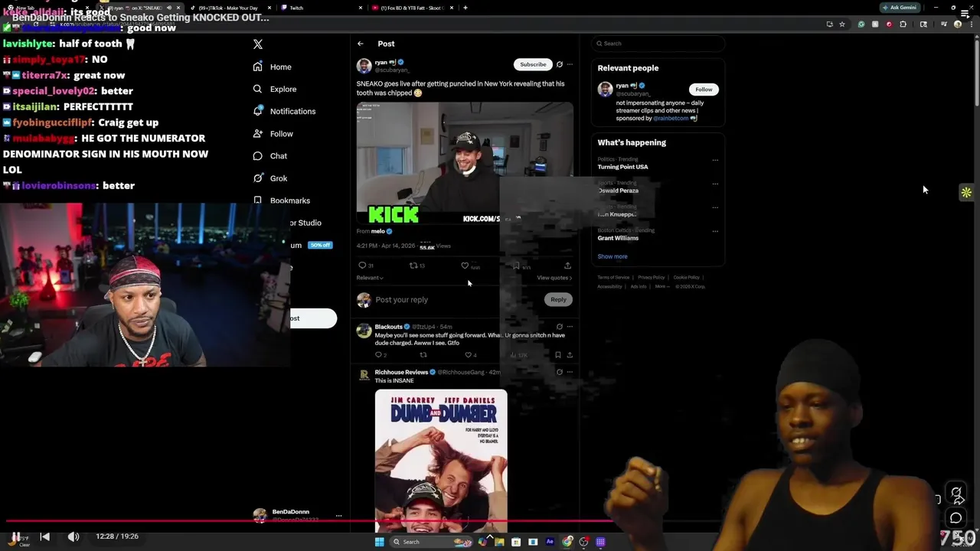This screenshot has height=551, width=980.
Task: Subscribe to ryan's account
Action: pyautogui.click(x=533, y=64)
